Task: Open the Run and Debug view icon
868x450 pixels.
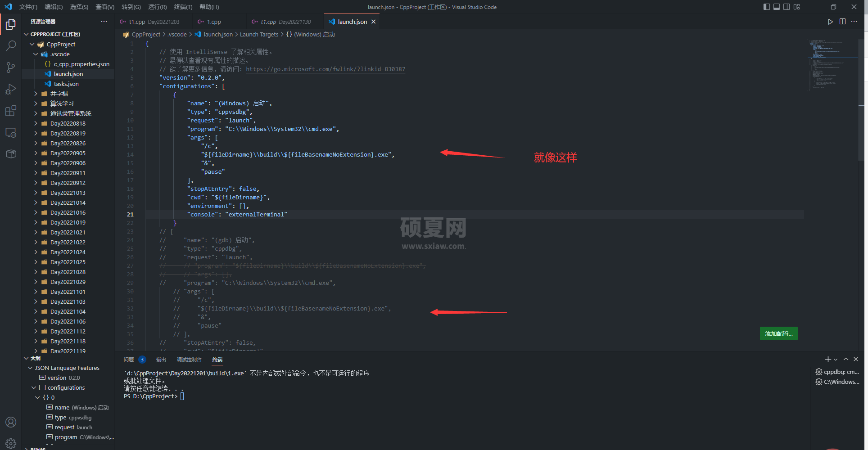Action: pos(11,89)
